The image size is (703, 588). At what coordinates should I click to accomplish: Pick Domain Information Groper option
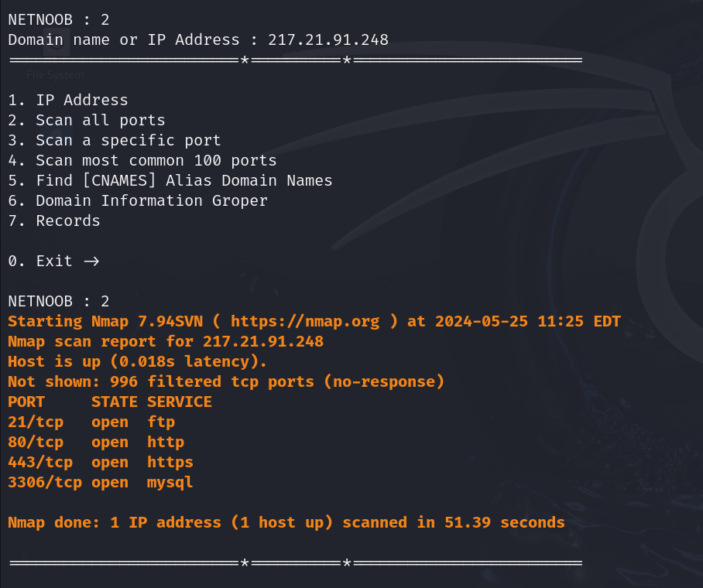coord(138,201)
